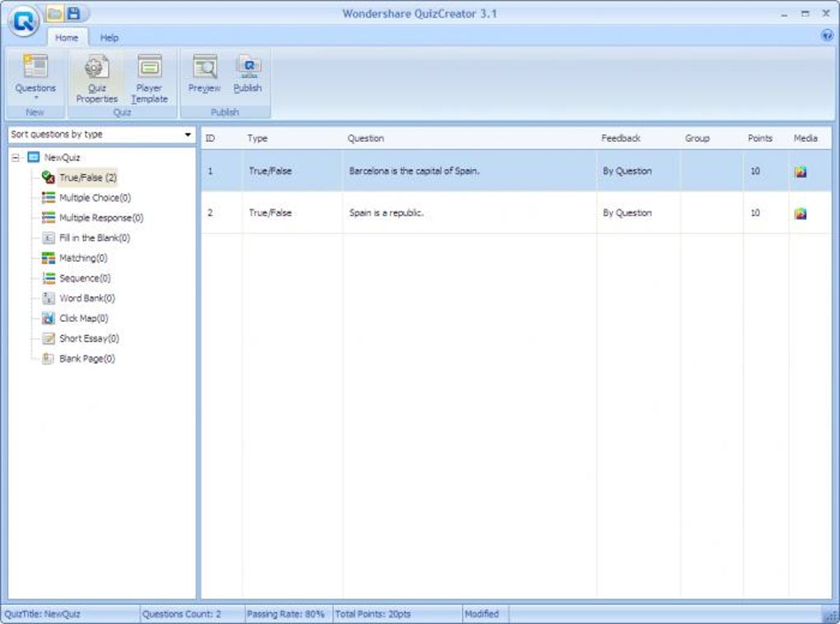The height and width of the screenshot is (624, 840).
Task: Click status bar 'Questions Count: 2'
Action: click(182, 614)
